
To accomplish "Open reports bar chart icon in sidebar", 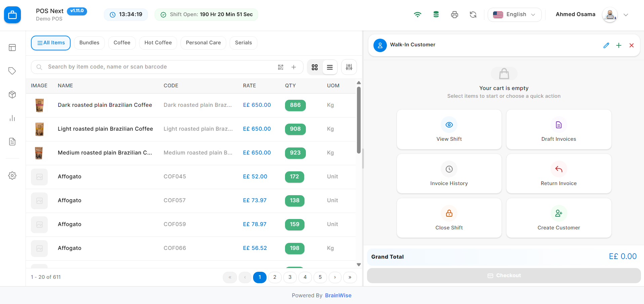I will click(x=12, y=118).
